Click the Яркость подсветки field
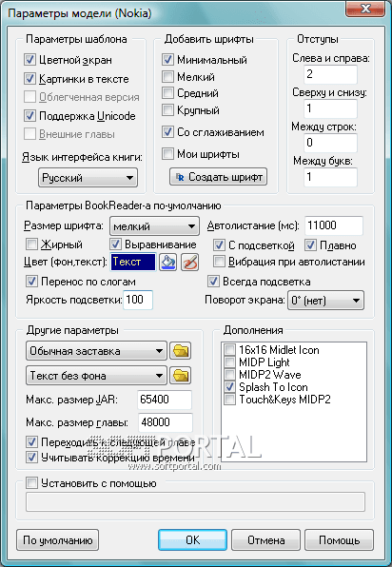This screenshot has width=392, height=567. [x=138, y=300]
